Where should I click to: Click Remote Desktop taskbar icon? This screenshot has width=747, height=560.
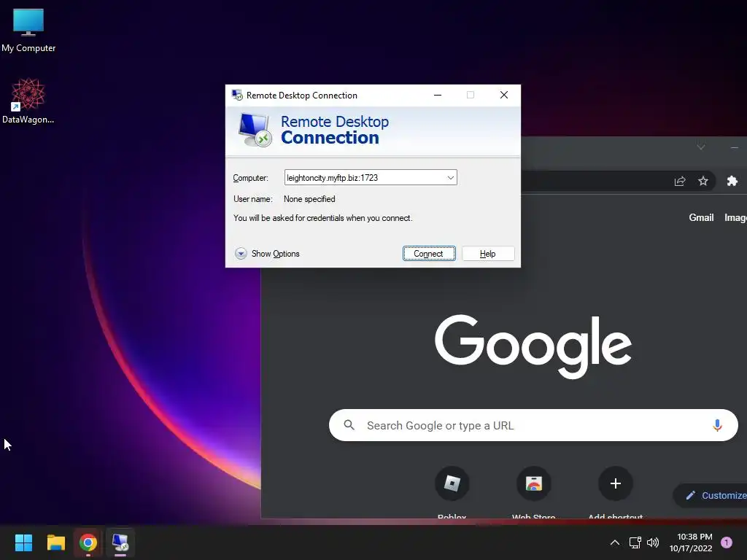click(x=120, y=542)
